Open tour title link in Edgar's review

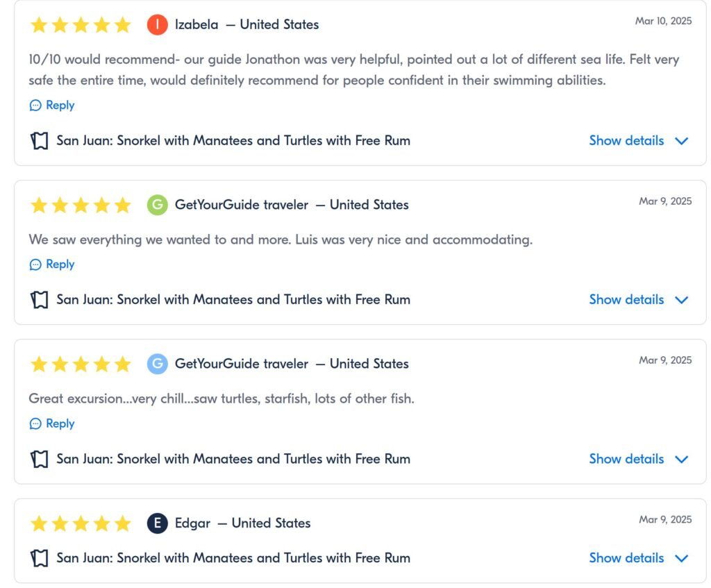(233, 558)
